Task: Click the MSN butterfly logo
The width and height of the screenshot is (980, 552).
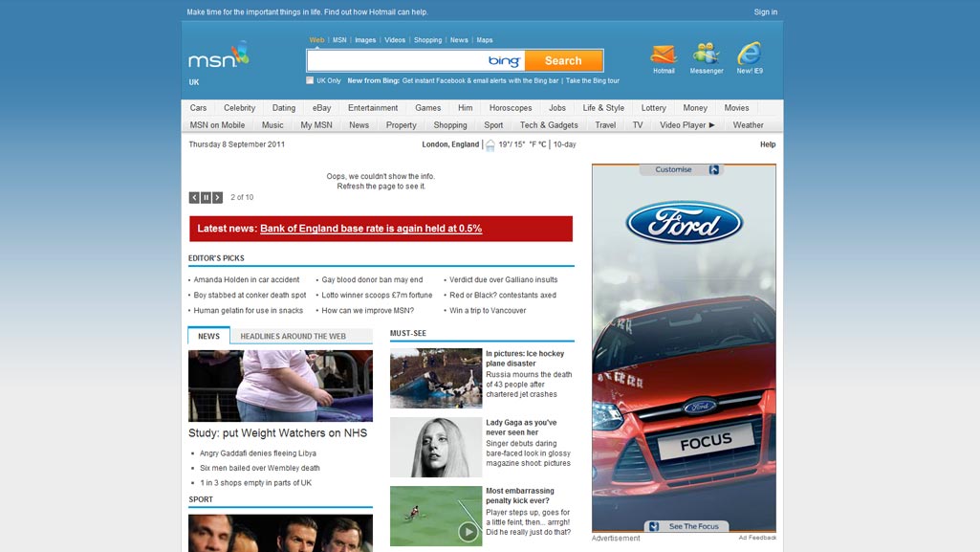Action: tap(219, 55)
